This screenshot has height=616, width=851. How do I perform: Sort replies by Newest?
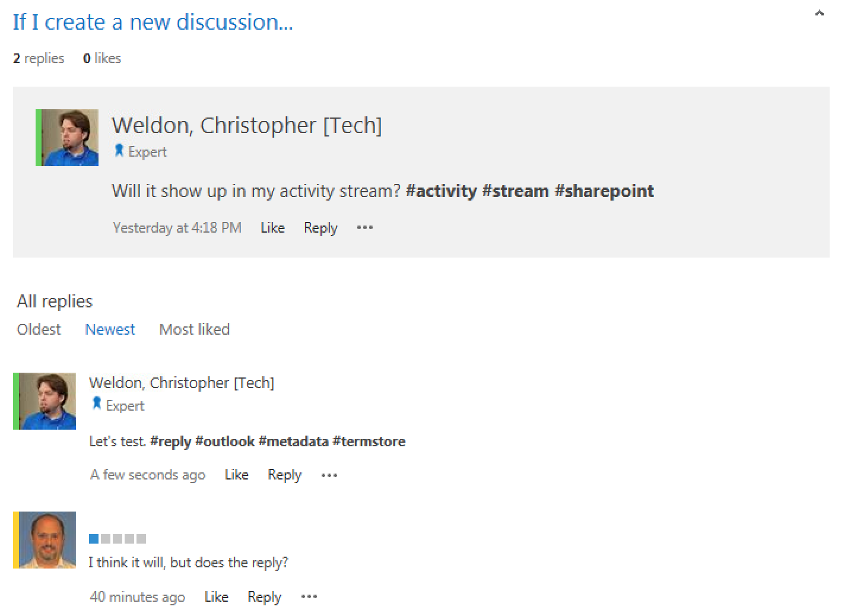coord(110,329)
